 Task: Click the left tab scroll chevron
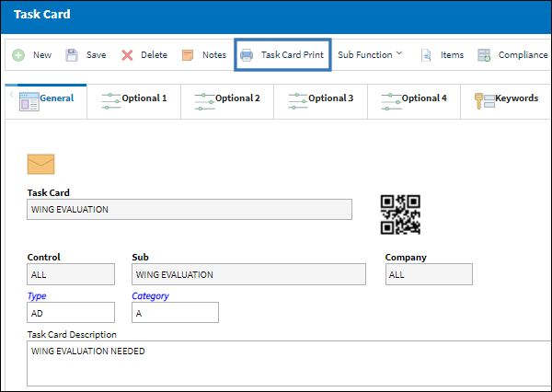[11, 94]
